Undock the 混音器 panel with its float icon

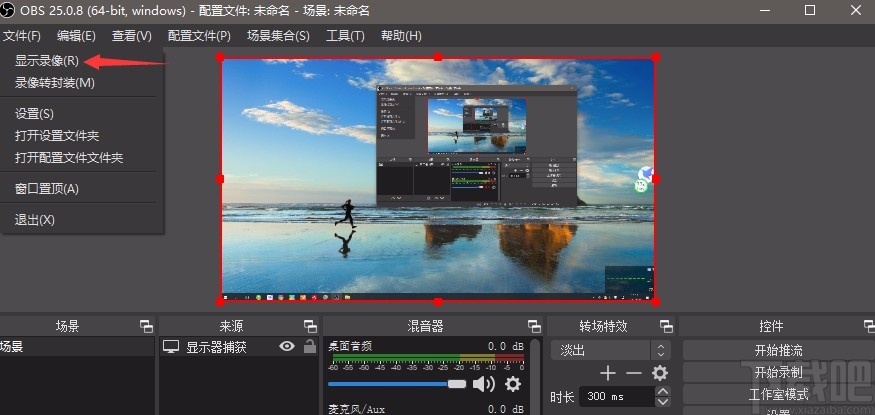click(x=535, y=326)
